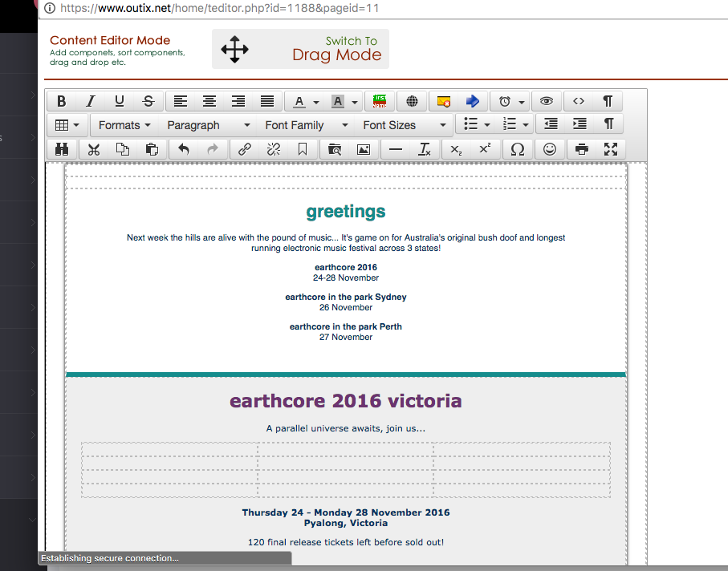Viewport: 728px width, 571px height.
Task: Increase the indent
Action: point(580,124)
